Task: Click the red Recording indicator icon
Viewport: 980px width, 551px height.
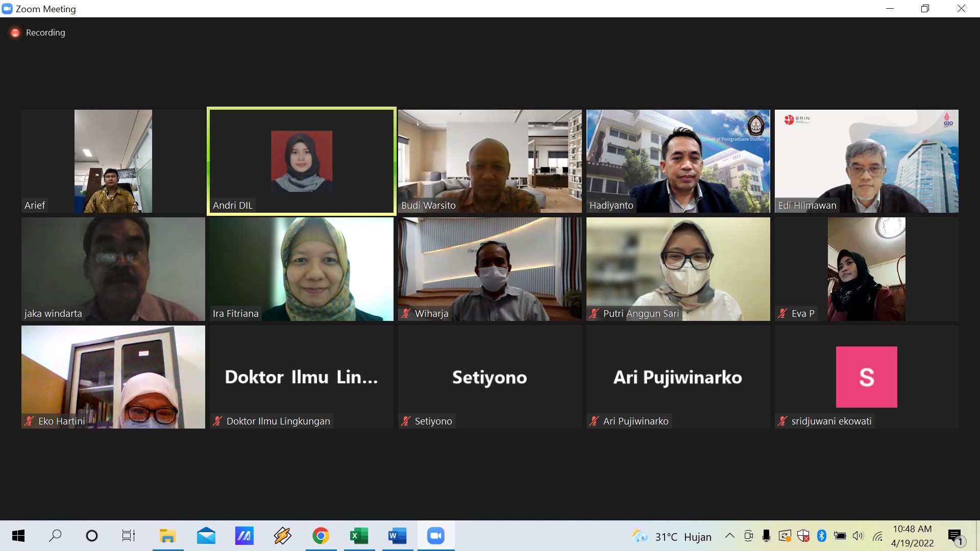Action: (x=15, y=33)
